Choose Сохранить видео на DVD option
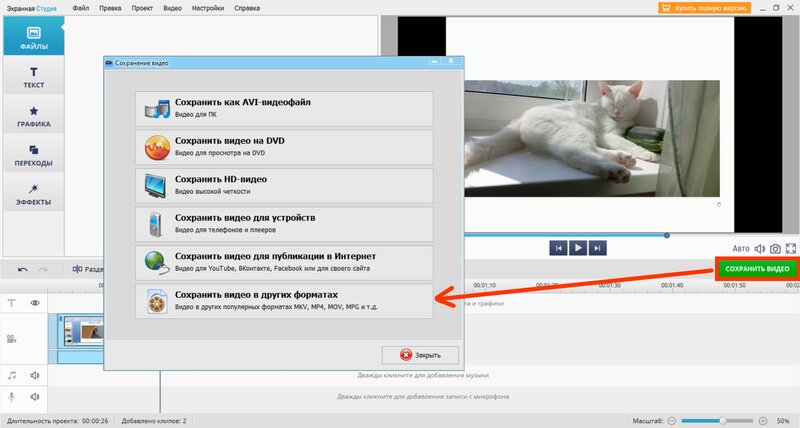800x428 pixels. click(284, 147)
